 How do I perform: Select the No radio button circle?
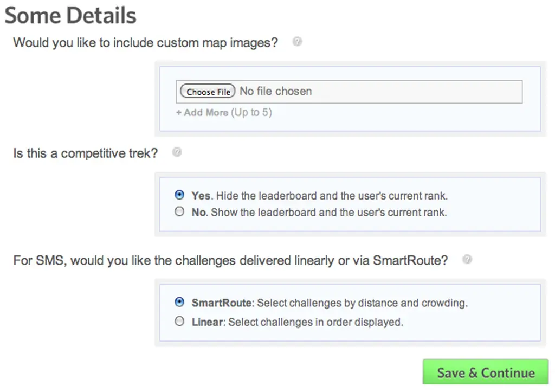coord(180,212)
